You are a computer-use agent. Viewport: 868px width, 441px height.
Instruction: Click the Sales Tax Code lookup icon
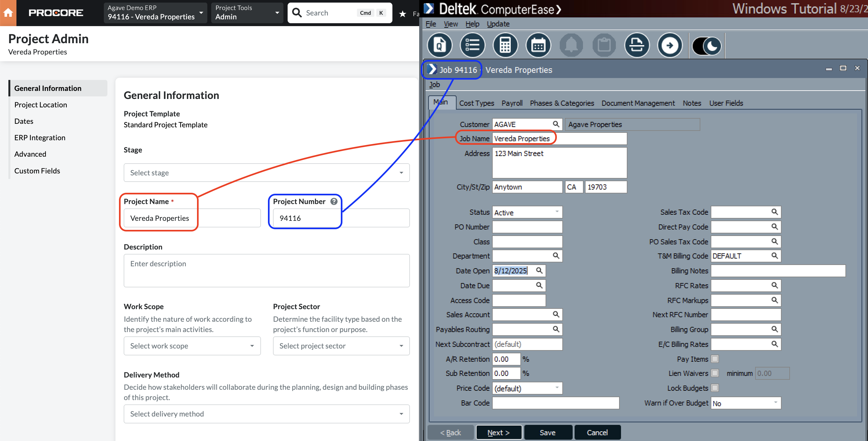point(774,212)
